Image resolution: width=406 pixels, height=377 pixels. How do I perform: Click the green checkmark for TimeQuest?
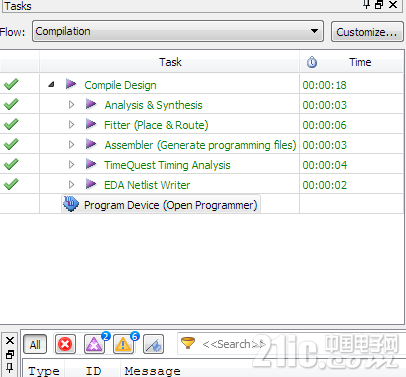(x=11, y=164)
